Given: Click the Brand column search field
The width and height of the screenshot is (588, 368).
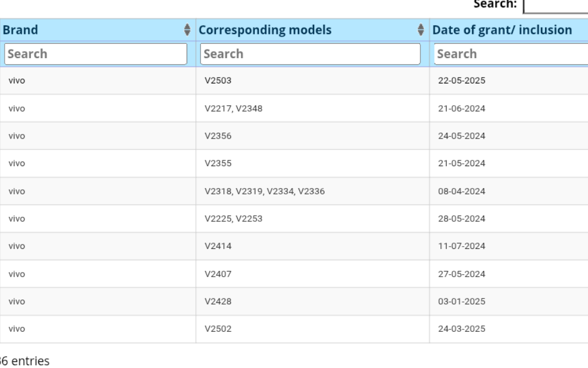Looking at the screenshot, I should click(95, 53).
